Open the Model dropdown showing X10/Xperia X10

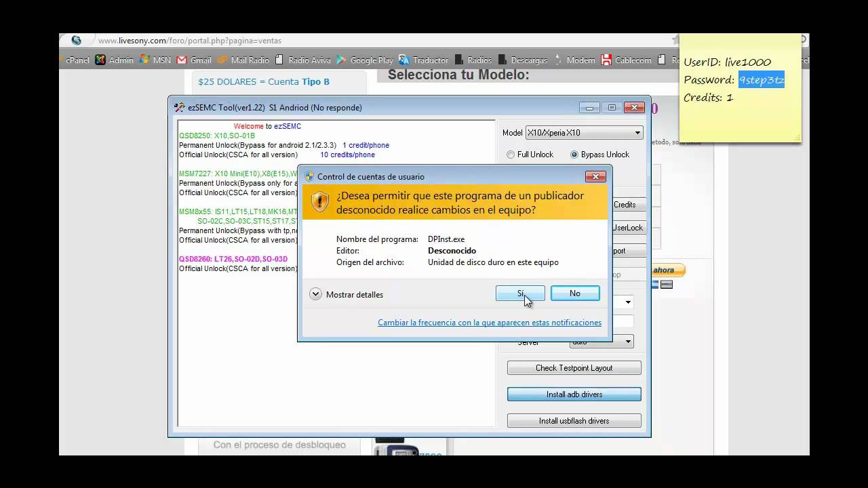pyautogui.click(x=584, y=133)
